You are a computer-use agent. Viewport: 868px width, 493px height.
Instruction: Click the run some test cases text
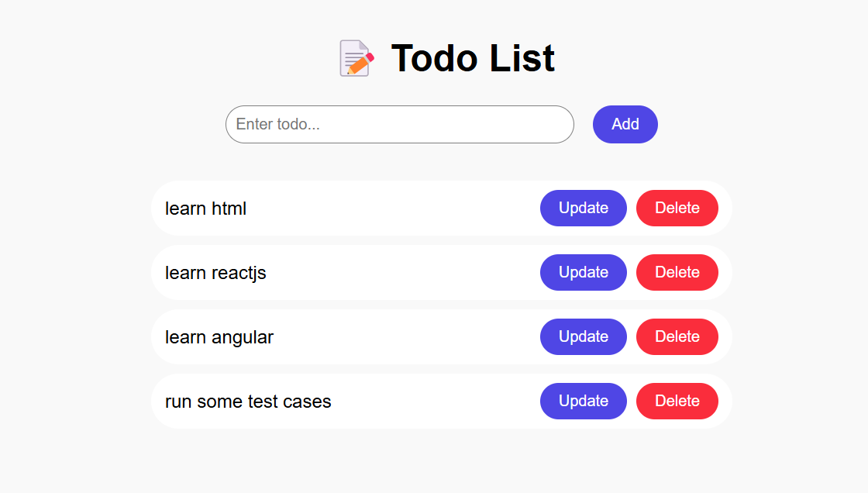point(248,402)
